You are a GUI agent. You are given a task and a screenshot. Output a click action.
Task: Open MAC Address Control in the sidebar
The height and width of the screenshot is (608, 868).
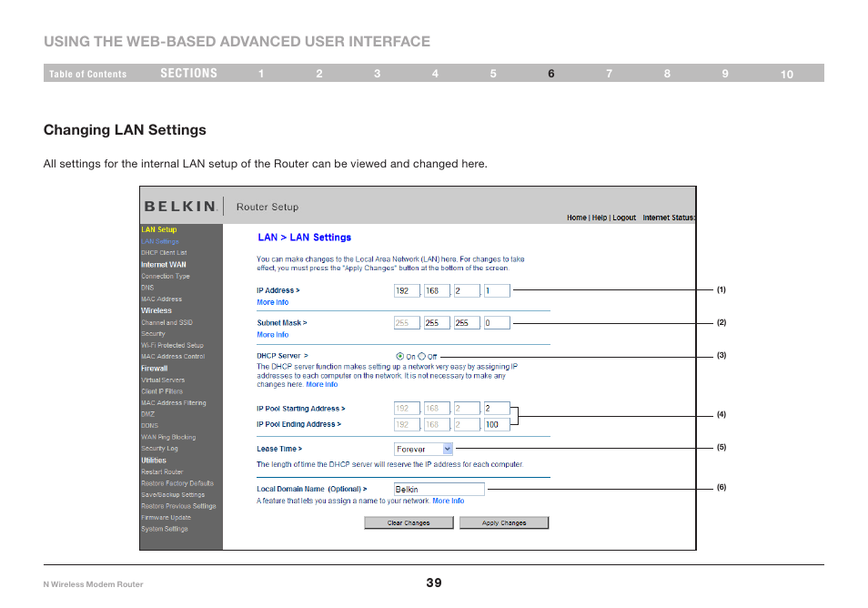point(173,357)
